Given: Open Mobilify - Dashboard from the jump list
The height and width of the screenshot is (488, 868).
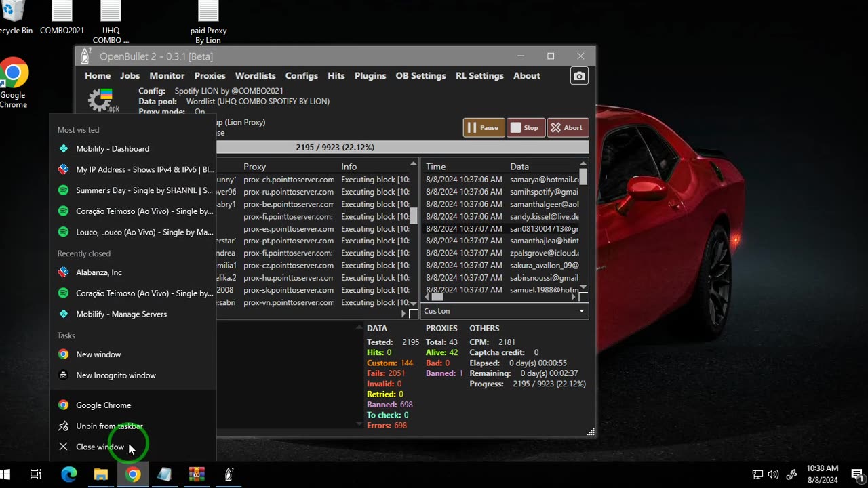Looking at the screenshot, I should click(133, 148).
